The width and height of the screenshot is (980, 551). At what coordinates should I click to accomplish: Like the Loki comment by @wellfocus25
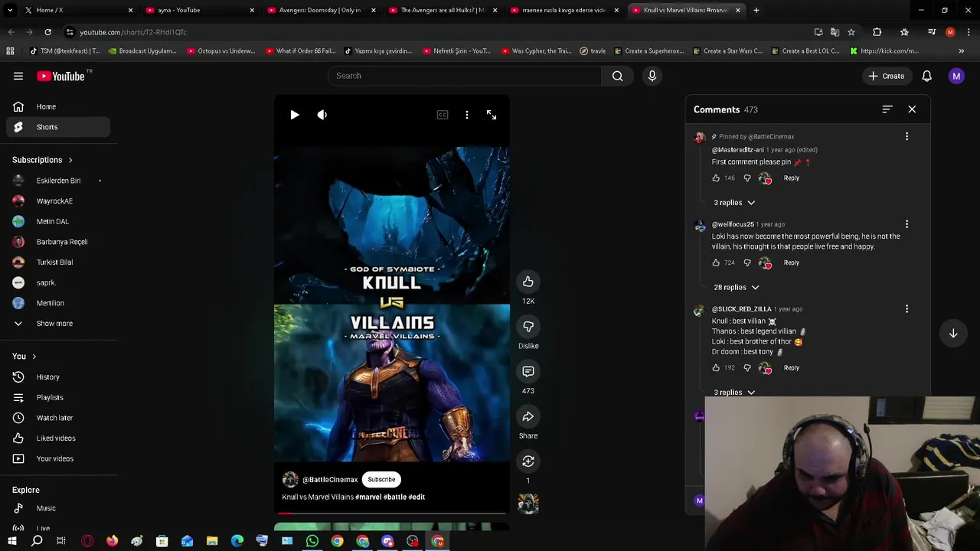coord(716,263)
